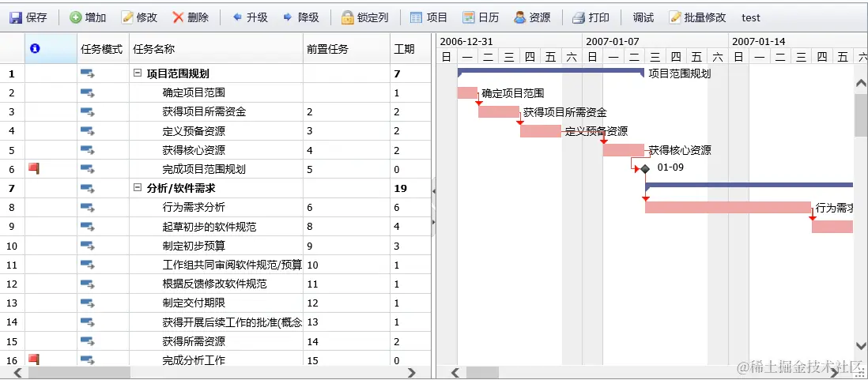
Task: Select the task 完成分析工作
Action: tap(194, 360)
